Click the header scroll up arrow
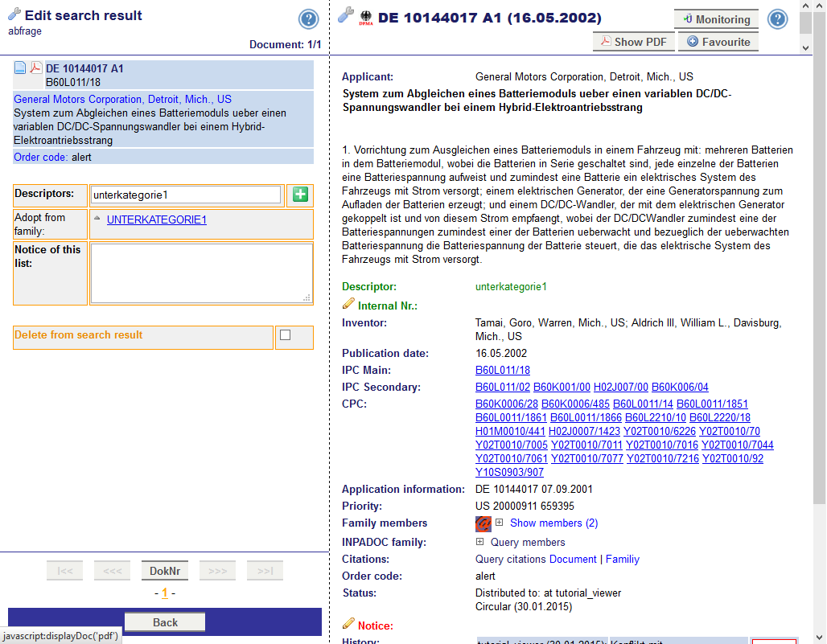 805,6
